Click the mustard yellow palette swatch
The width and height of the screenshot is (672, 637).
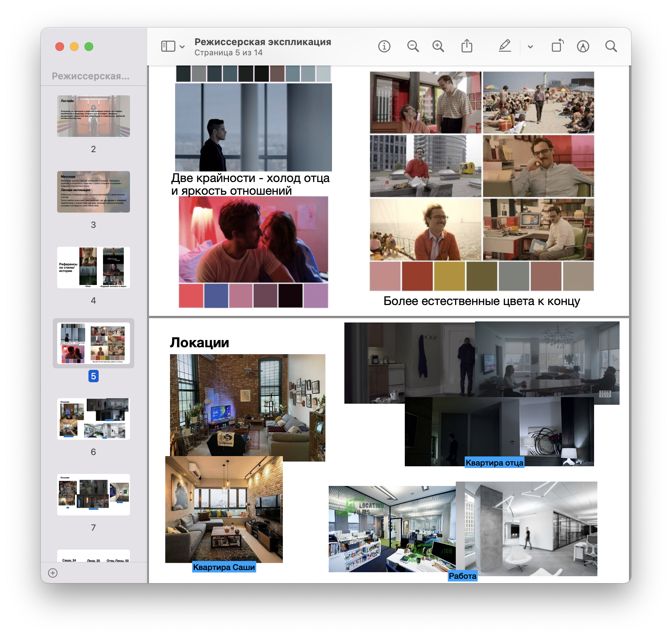click(449, 276)
